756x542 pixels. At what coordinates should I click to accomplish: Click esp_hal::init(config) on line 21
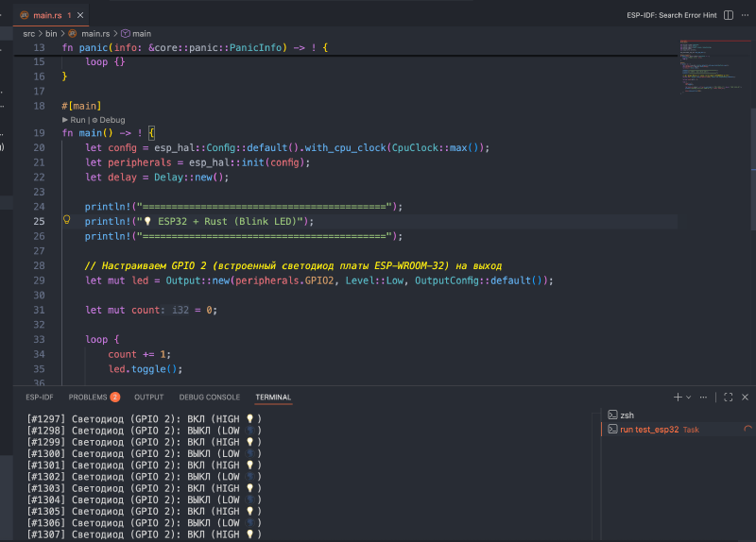247,162
